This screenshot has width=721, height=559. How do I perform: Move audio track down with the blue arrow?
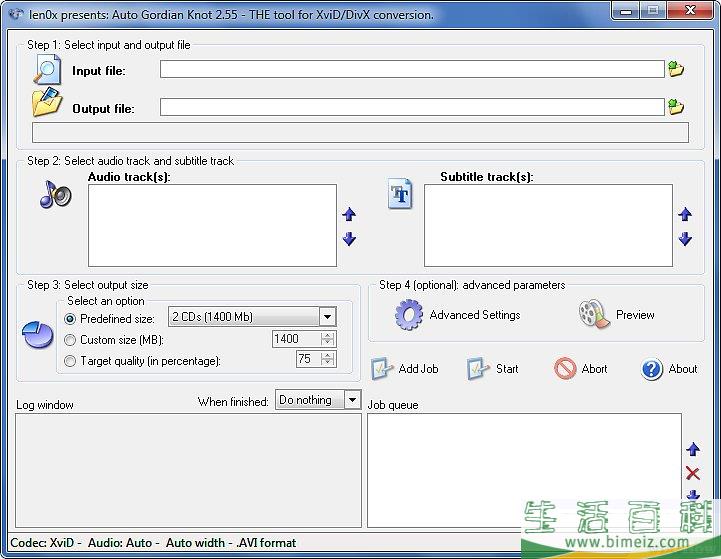pos(349,239)
